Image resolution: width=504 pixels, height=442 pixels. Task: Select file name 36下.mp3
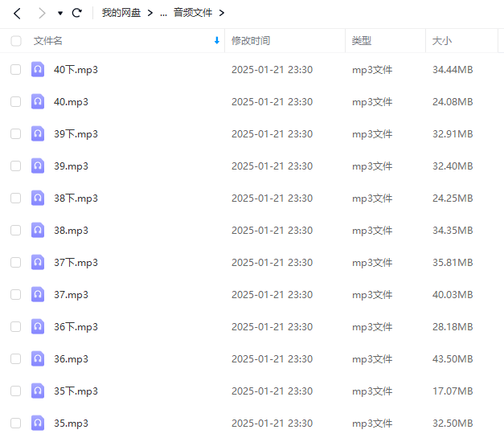click(76, 327)
